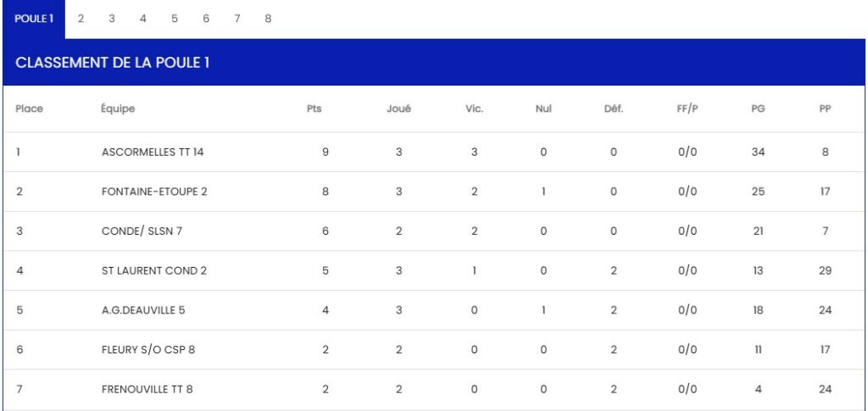Screen dimensions: 868x411
Task: Switch to poule 2 tab
Action: coord(81,19)
